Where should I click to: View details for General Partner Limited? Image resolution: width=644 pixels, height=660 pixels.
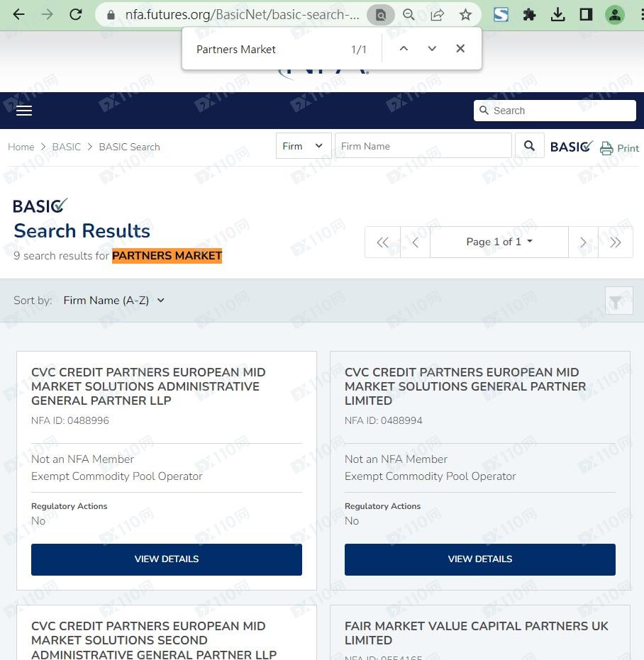click(479, 559)
